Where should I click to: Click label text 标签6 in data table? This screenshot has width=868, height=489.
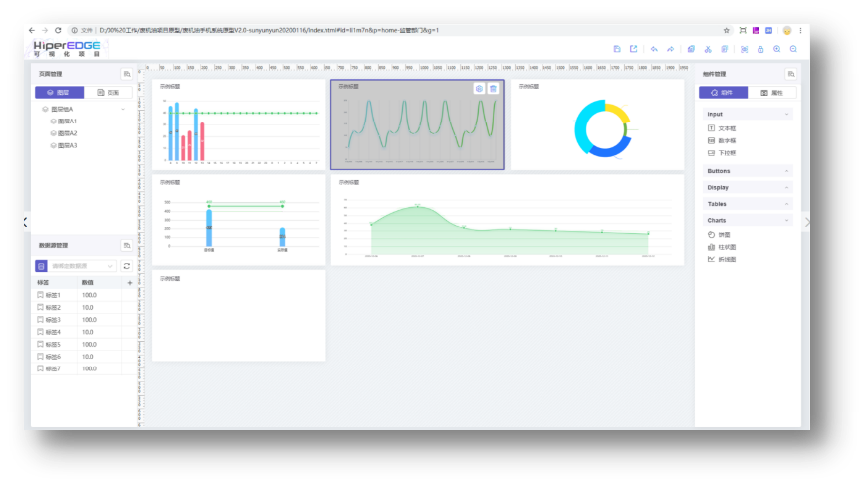coord(53,357)
